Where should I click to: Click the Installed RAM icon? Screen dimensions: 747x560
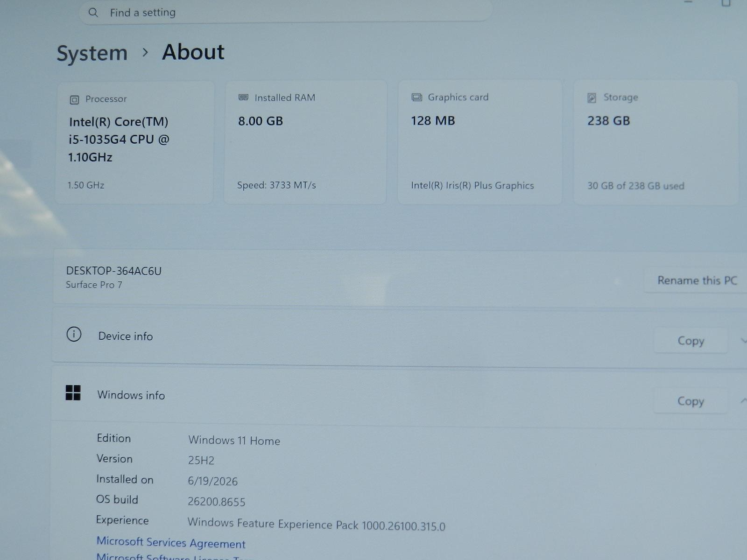point(244,97)
